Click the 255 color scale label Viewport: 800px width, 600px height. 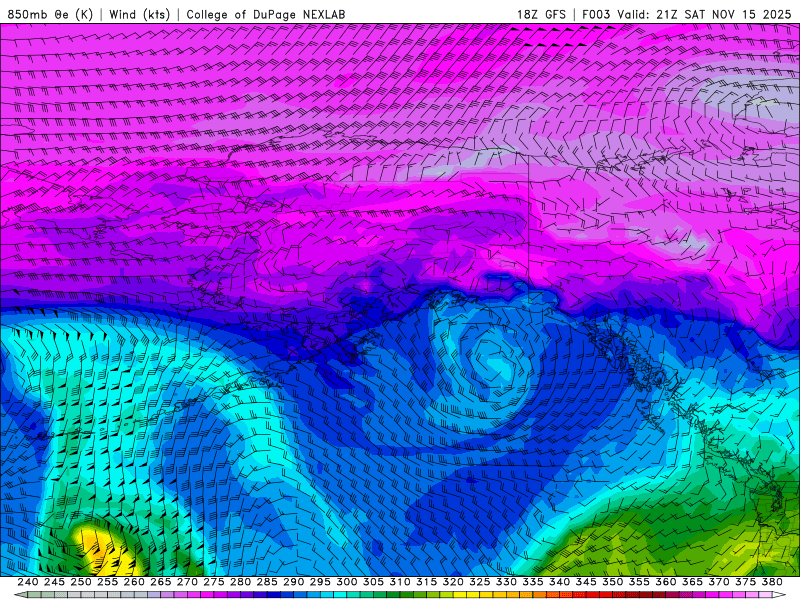coord(107,582)
